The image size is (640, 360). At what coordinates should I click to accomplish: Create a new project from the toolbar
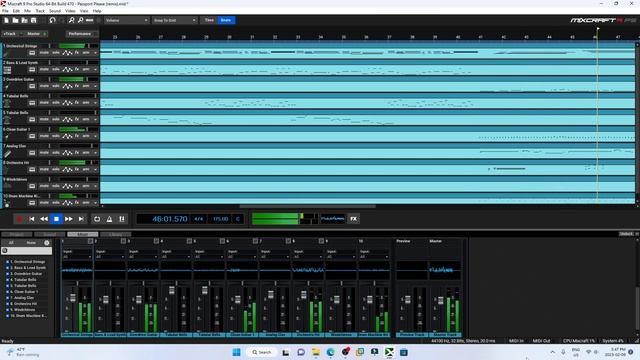7,20
